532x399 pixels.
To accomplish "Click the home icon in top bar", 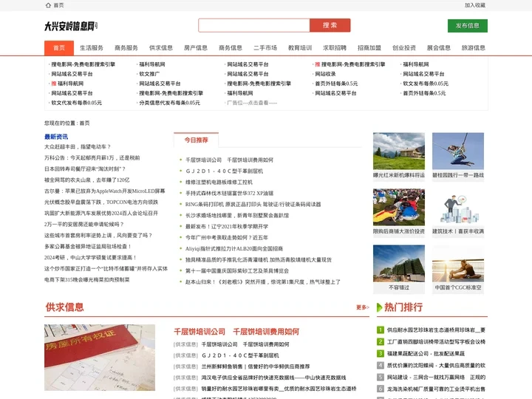I will point(48,5).
